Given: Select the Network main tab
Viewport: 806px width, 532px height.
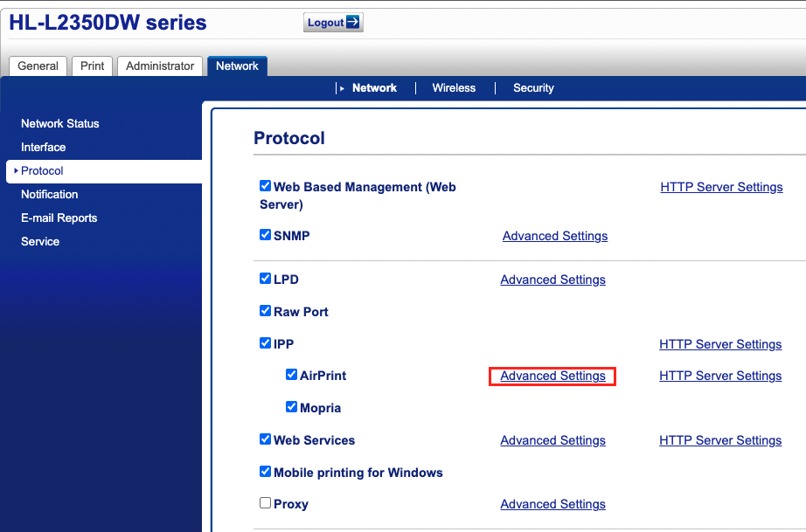Looking at the screenshot, I should coord(237,66).
